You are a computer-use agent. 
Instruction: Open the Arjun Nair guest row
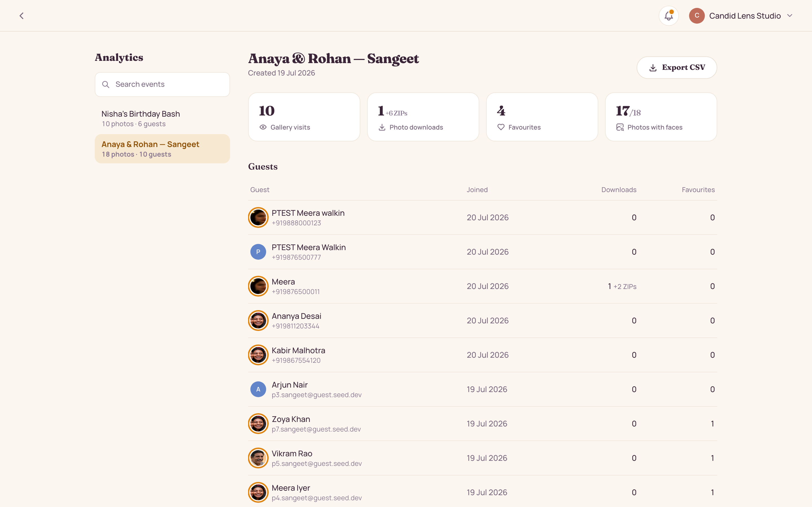[x=482, y=389]
